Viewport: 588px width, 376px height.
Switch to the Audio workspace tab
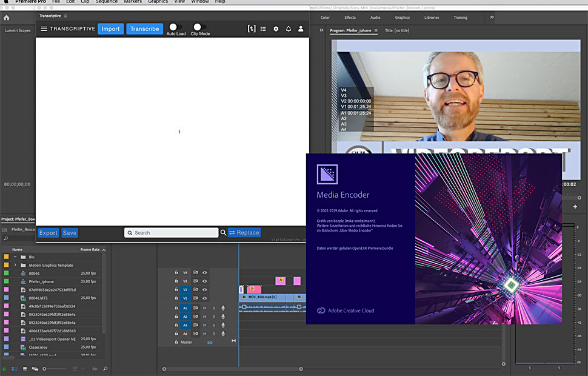click(375, 18)
